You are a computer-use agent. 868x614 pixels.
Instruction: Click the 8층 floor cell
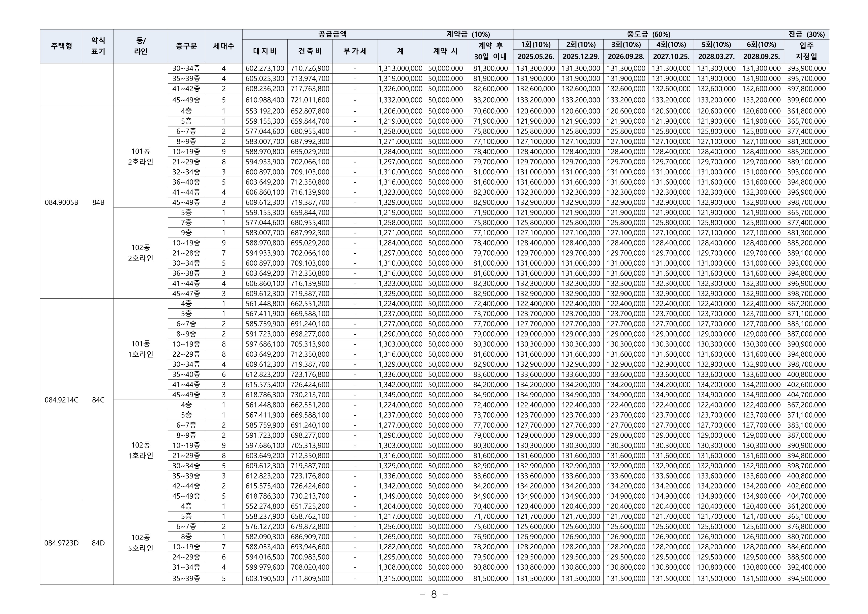[x=186, y=536]
